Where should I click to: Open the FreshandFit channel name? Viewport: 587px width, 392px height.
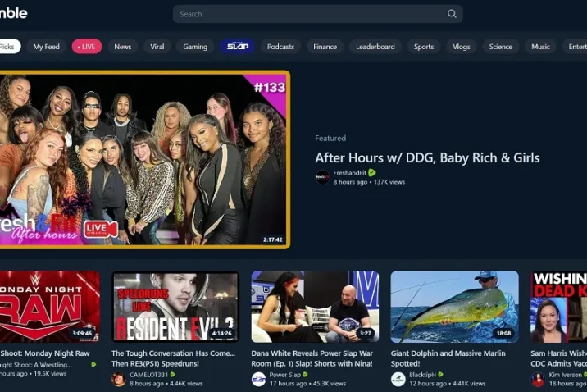point(349,172)
